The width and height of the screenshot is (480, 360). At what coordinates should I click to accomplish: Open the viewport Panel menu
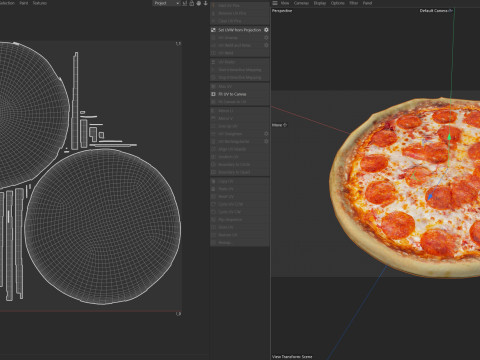coord(367,3)
